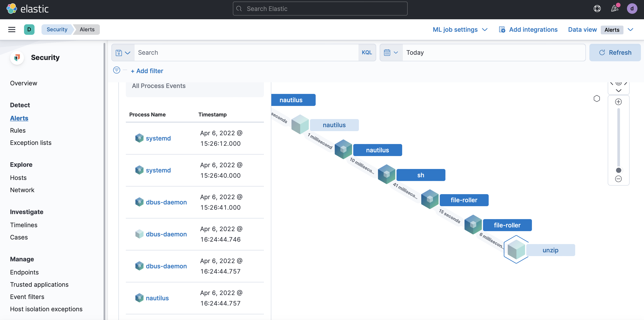
Task: Collapse the graph controls chevron
Action: (619, 91)
